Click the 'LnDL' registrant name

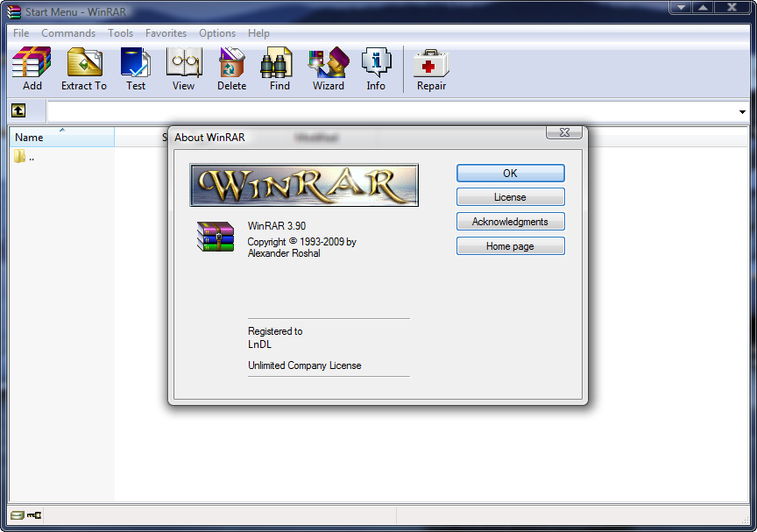point(259,344)
